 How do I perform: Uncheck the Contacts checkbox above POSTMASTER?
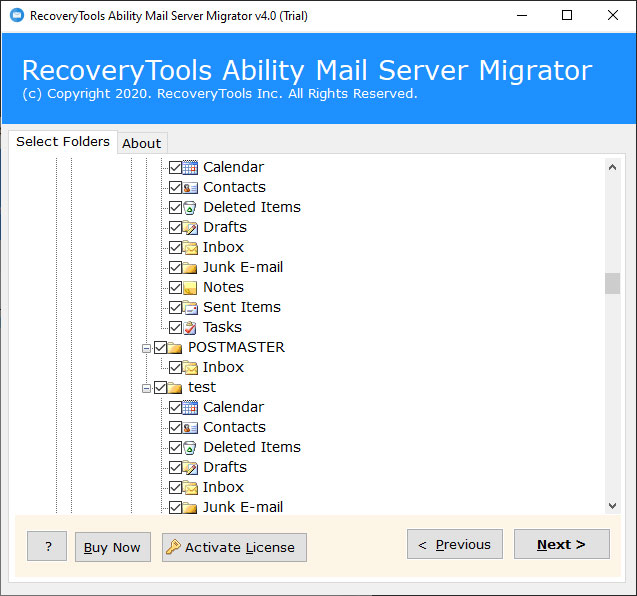[176, 187]
